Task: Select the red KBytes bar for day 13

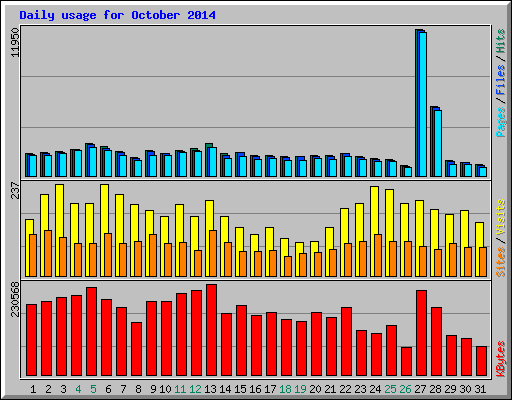Action: (x=211, y=330)
